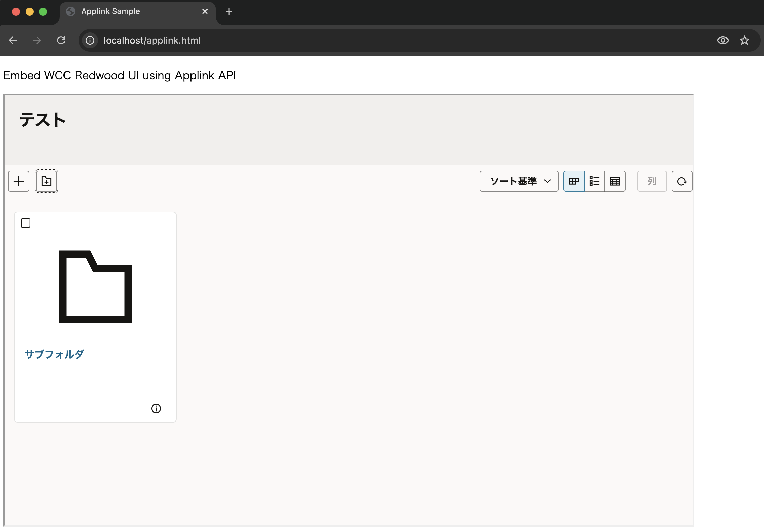Click the new folder icon button
Screen dimensions: 764x532
[46, 181]
